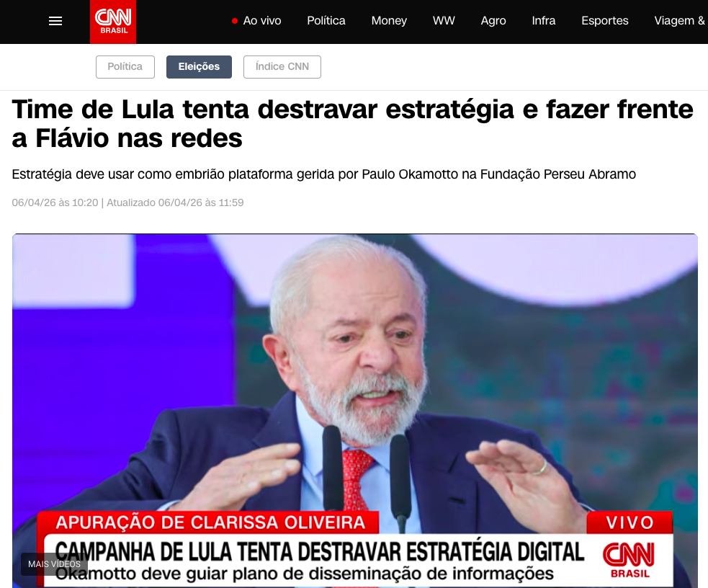
Task: Play the Lula video thumbnail
Action: (x=355, y=384)
